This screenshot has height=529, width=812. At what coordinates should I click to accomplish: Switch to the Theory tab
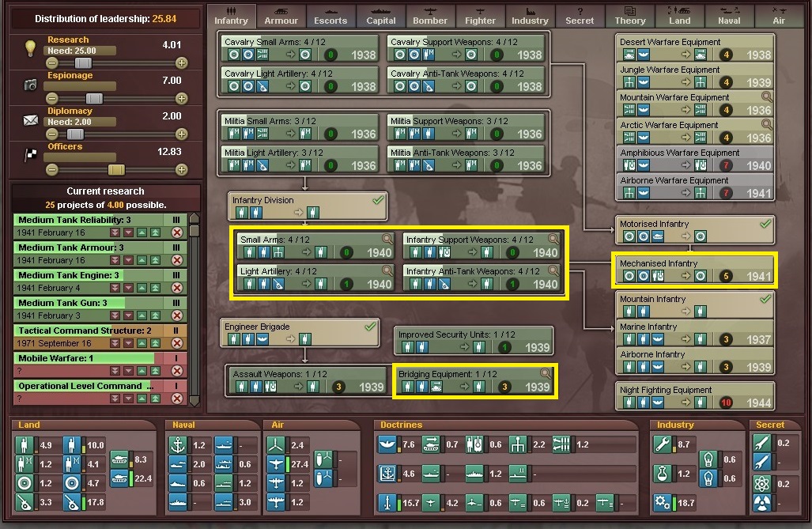tap(629, 17)
